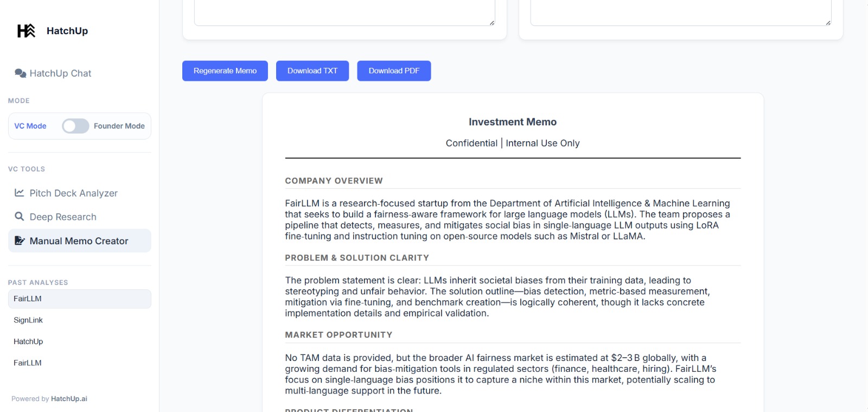Download the memo as PDF
Viewport: 868px width, 412px height.
394,71
